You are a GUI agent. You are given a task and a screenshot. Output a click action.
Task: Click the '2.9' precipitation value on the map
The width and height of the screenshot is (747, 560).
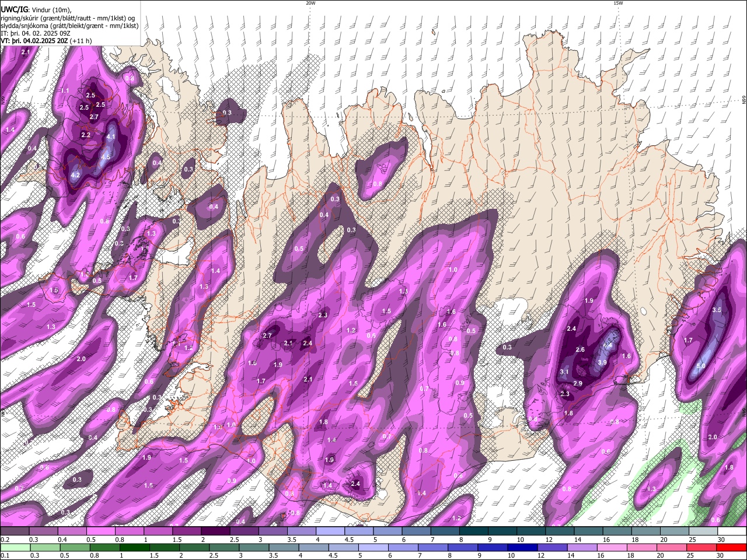[x=578, y=383]
